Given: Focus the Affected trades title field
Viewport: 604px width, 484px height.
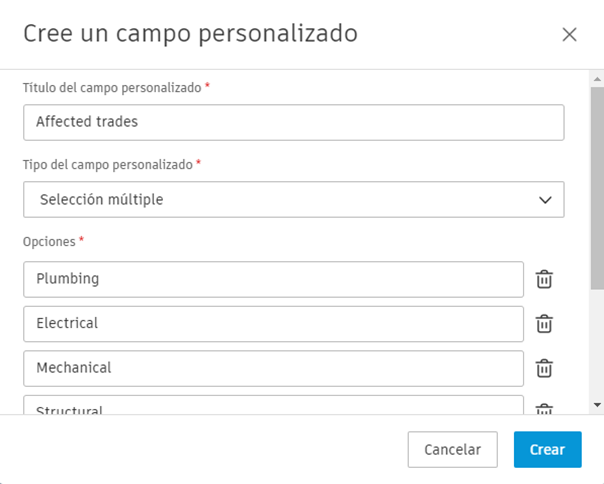Looking at the screenshot, I should [x=293, y=122].
